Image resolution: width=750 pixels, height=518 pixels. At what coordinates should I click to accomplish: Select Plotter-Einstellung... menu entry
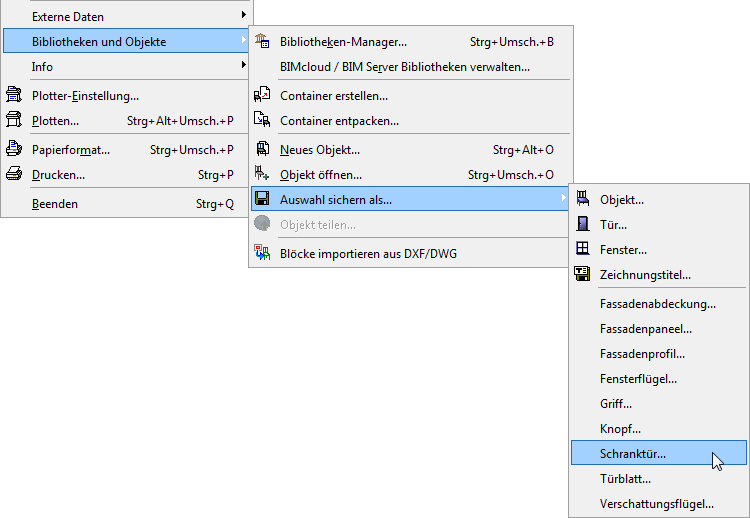click(126, 96)
